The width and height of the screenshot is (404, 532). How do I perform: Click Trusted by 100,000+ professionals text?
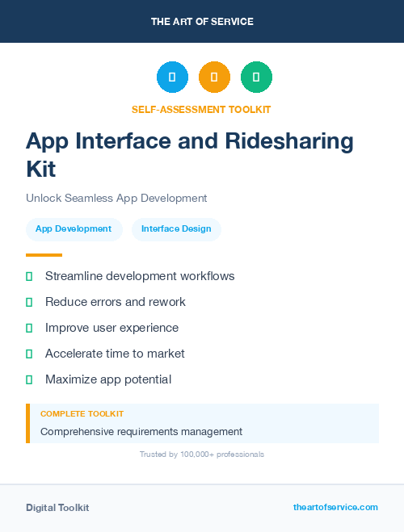pos(202,455)
